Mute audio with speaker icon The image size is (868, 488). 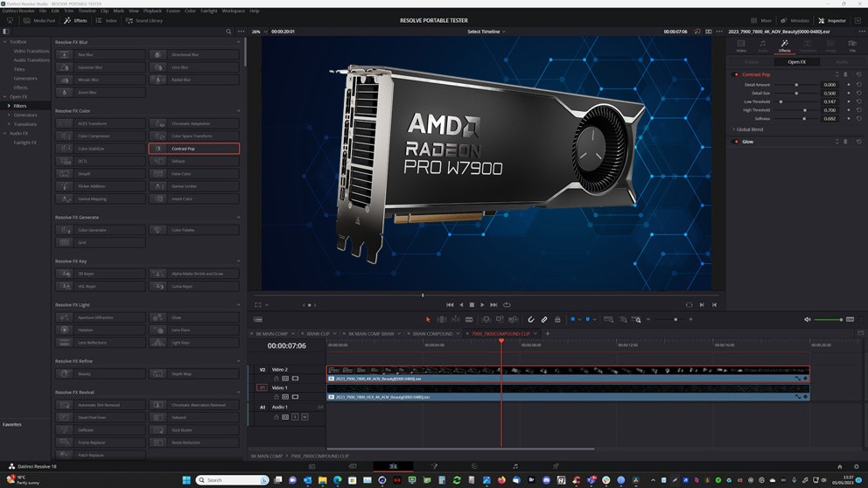point(807,319)
